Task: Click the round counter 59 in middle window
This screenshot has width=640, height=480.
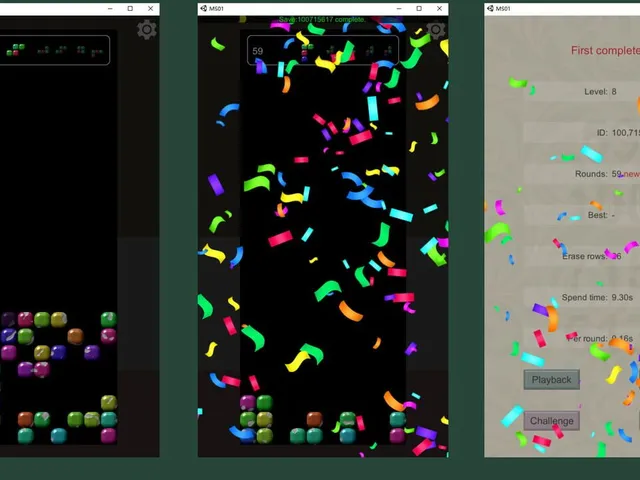Action: (x=258, y=51)
